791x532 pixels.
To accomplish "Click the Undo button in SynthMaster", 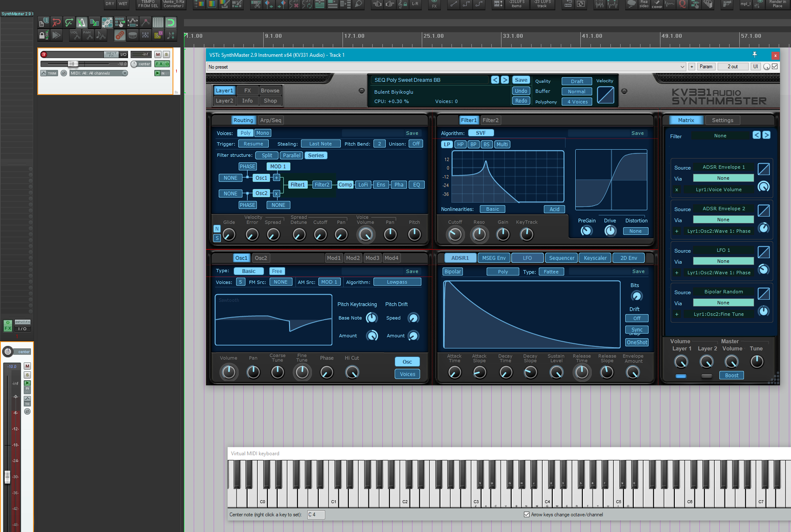I will pyautogui.click(x=521, y=91).
